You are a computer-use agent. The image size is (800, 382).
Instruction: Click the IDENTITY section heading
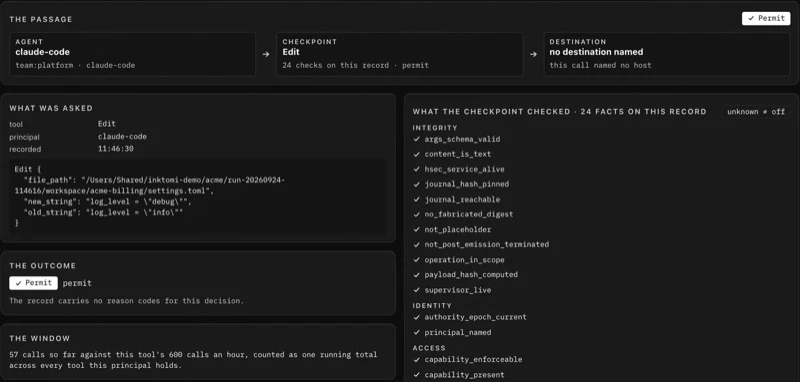click(432, 306)
